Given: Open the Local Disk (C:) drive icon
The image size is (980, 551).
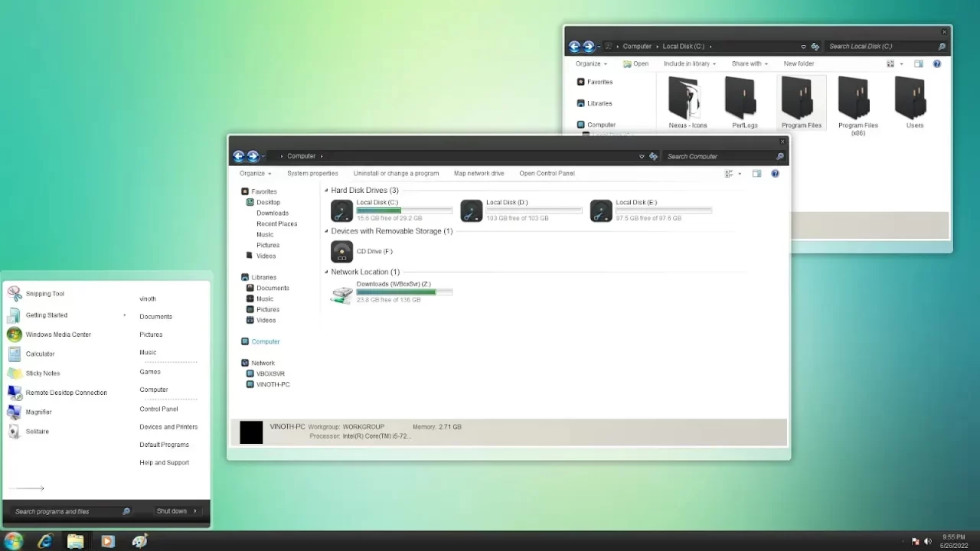Looking at the screenshot, I should pyautogui.click(x=341, y=210).
